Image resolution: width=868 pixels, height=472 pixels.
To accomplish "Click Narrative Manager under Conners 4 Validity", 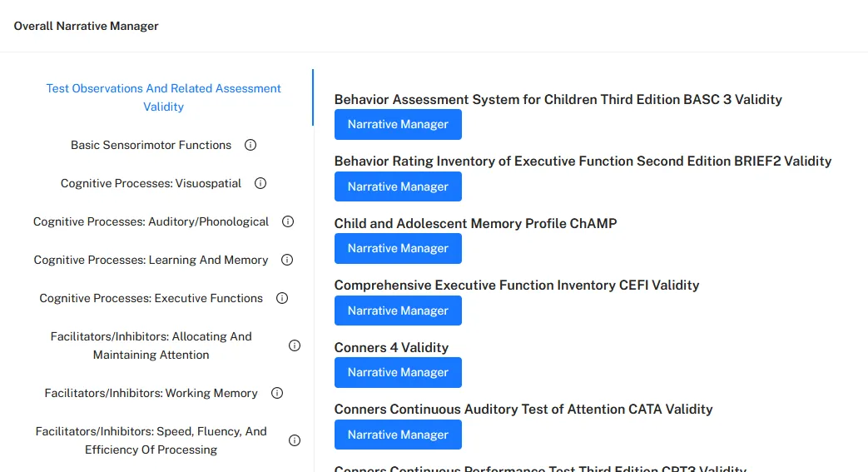I will tap(398, 373).
